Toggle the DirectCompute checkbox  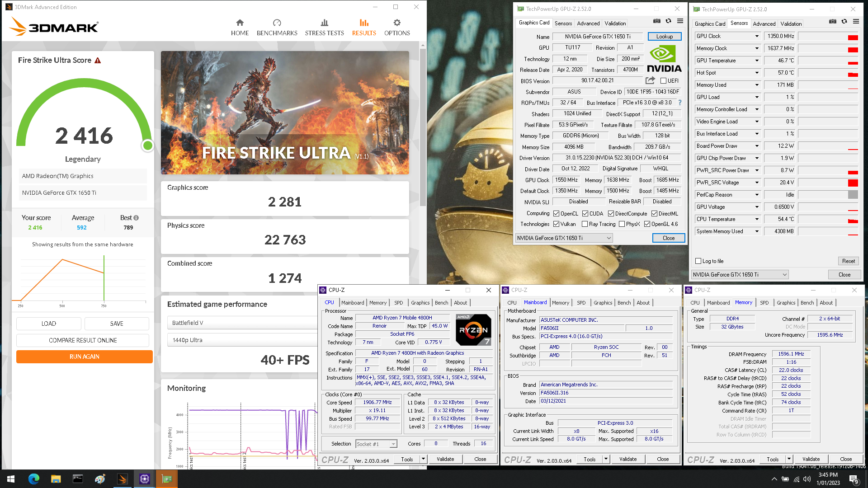coord(611,214)
